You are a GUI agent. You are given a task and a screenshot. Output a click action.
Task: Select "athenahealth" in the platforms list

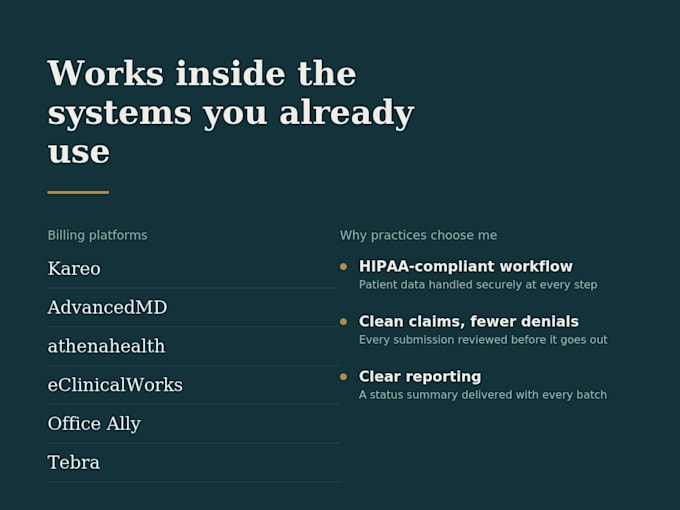[107, 346]
